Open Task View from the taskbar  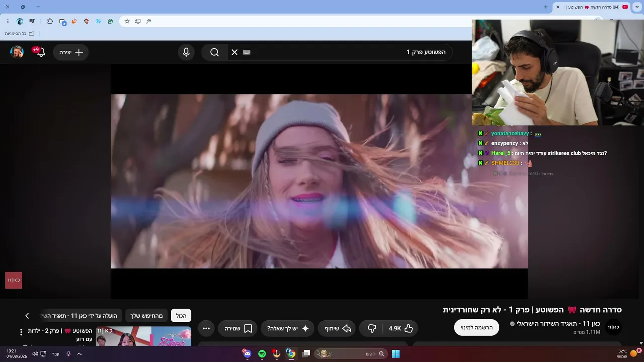tap(306, 354)
